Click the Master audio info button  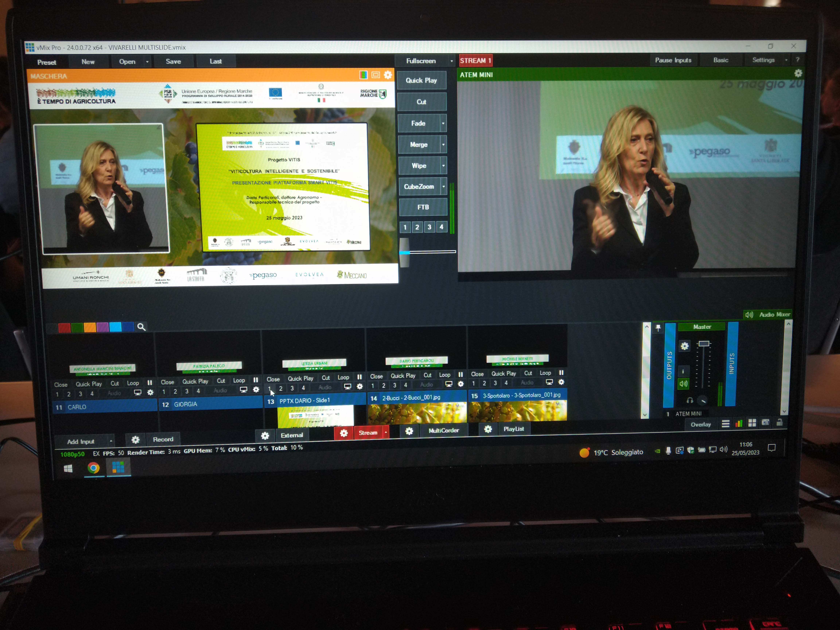pos(683,371)
